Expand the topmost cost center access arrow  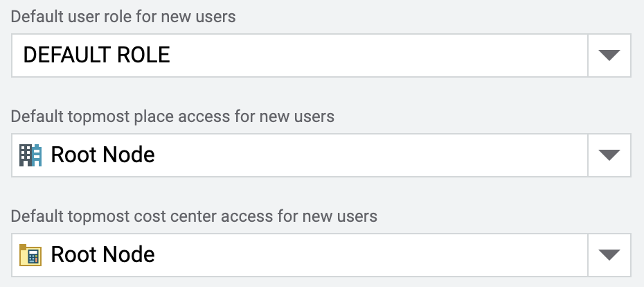[x=609, y=254]
